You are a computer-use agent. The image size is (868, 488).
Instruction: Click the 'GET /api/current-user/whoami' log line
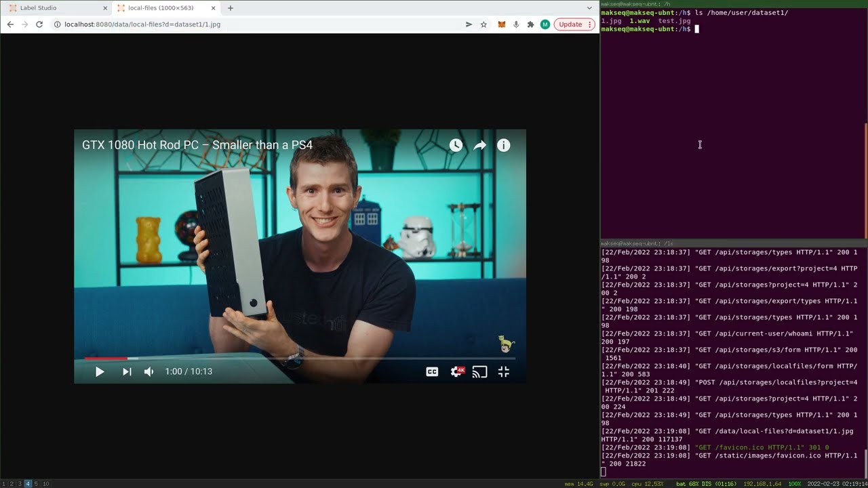(729, 338)
